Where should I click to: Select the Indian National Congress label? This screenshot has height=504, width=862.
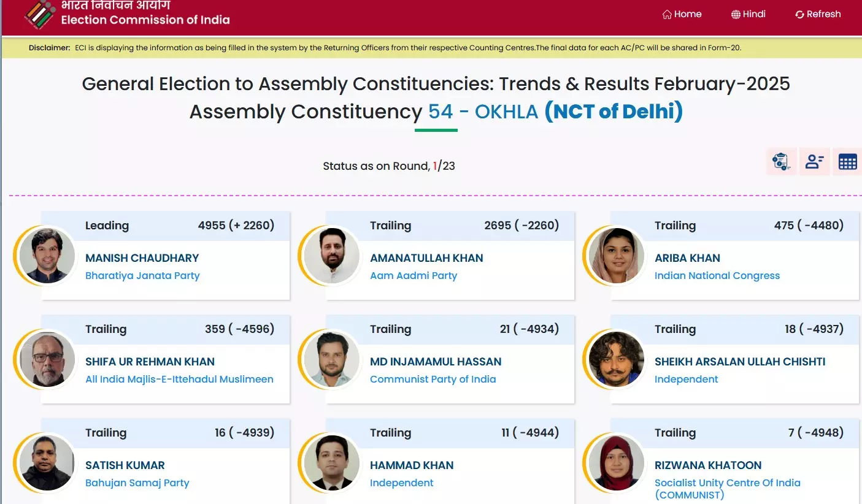click(717, 276)
